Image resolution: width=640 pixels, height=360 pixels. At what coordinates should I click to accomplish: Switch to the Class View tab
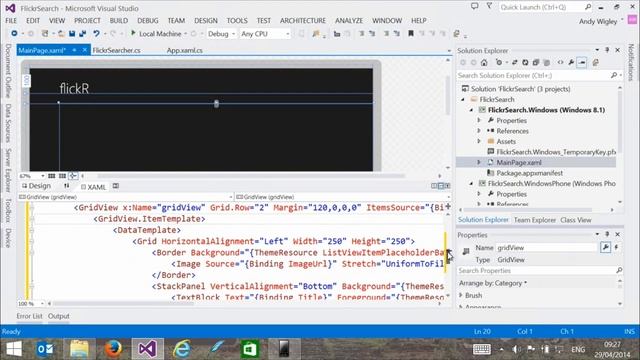click(576, 220)
